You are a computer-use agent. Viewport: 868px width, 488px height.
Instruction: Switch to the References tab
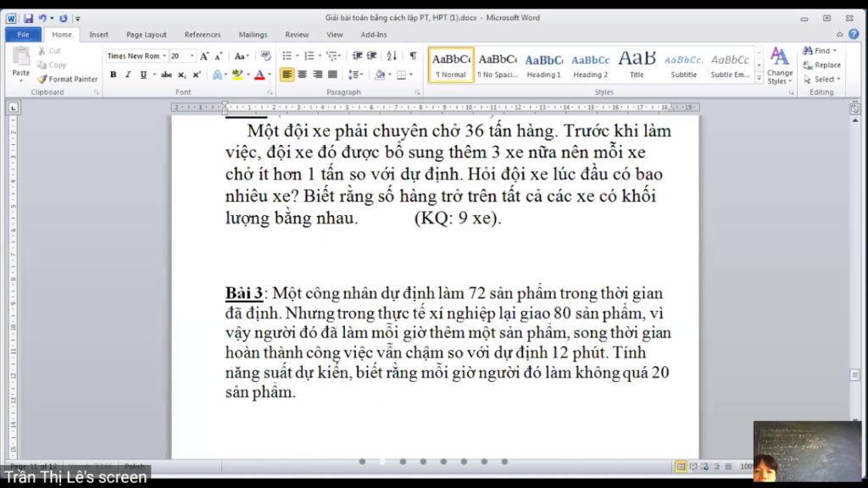(203, 34)
